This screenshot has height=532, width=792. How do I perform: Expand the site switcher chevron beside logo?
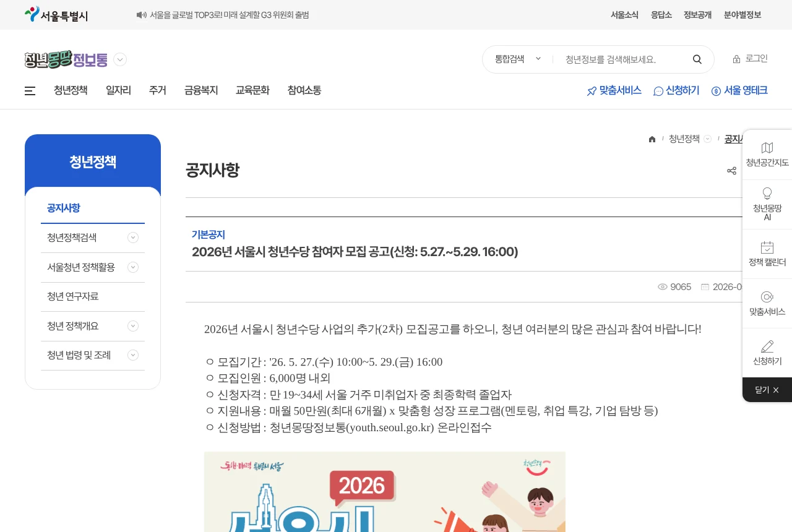(120, 59)
